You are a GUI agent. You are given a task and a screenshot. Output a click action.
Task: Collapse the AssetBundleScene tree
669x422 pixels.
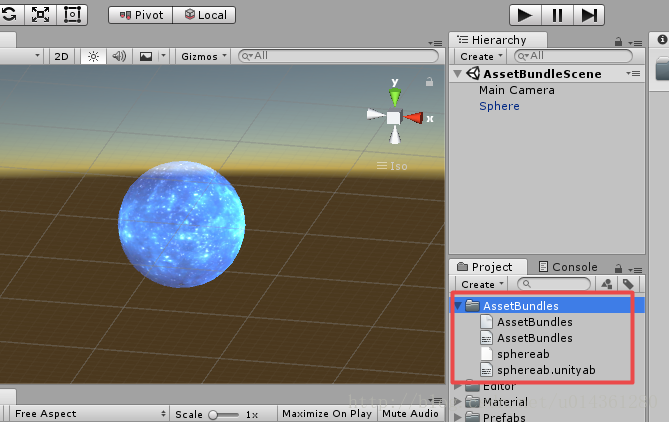pyautogui.click(x=458, y=74)
